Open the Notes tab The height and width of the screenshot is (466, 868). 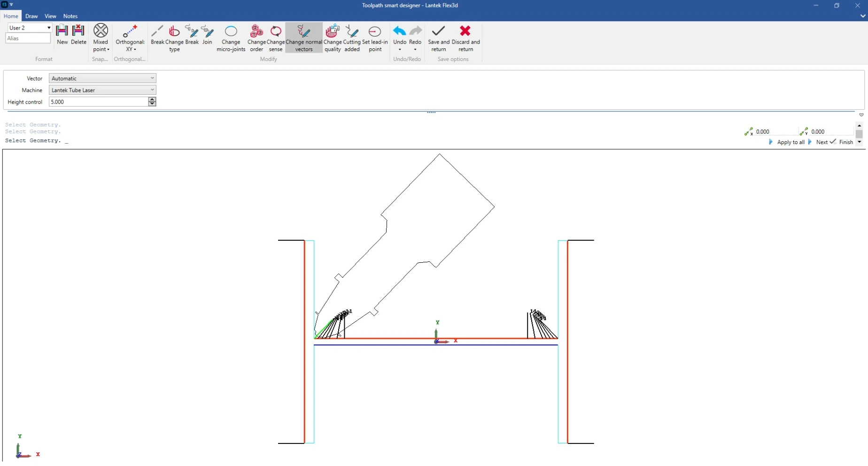pyautogui.click(x=70, y=16)
